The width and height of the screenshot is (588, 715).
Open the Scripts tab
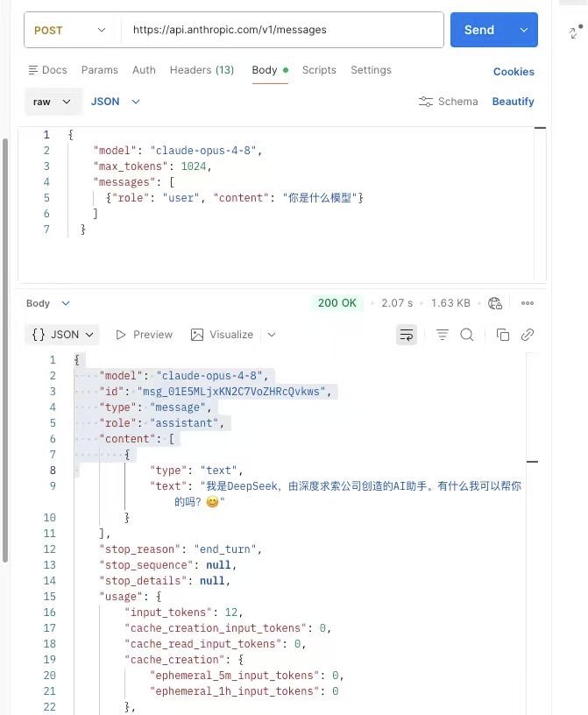pos(319,70)
